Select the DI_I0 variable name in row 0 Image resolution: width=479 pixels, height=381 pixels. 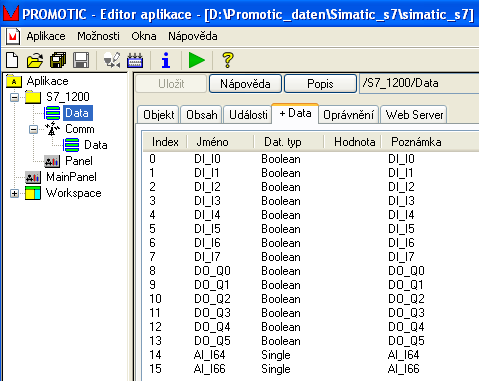(207, 159)
